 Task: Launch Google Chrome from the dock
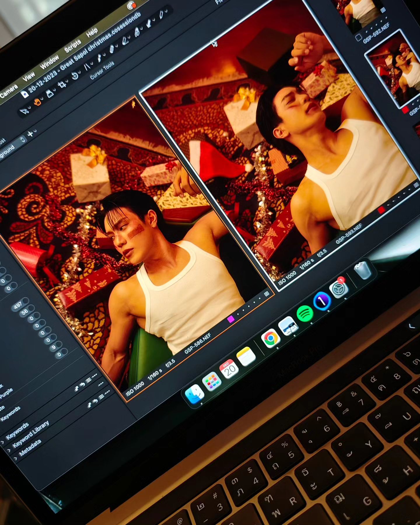pos(271,339)
